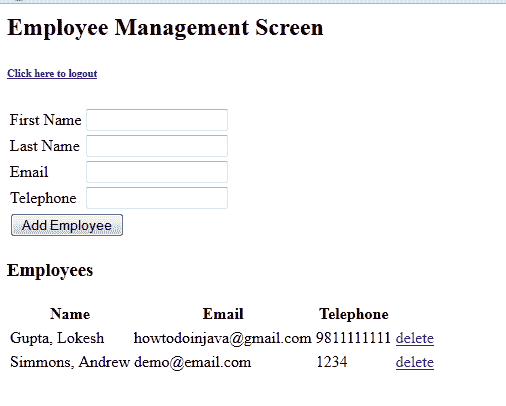This screenshot has height=406, width=506.
Task: Click the 'Last Name' form label
Action: tap(45, 146)
